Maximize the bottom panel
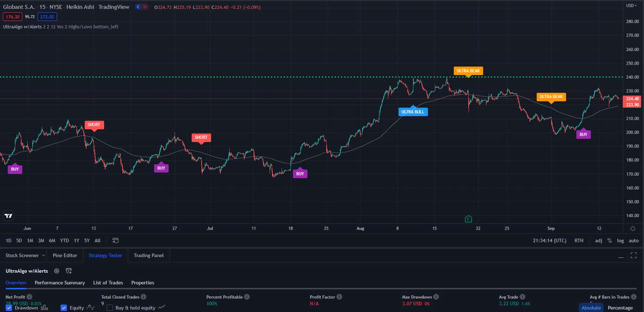644x312 pixels. [x=634, y=256]
